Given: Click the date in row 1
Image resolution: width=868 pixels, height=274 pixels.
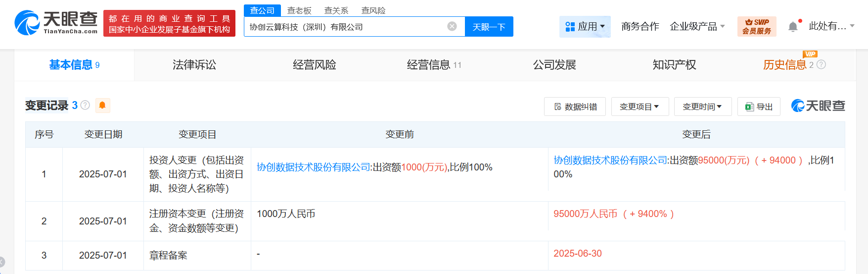Looking at the screenshot, I should pos(103,174).
